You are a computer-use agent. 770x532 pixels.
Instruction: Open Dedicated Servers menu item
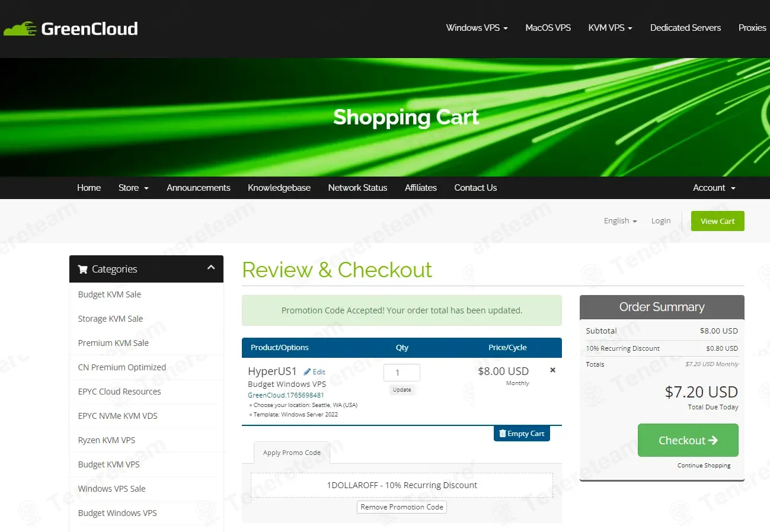(x=685, y=28)
